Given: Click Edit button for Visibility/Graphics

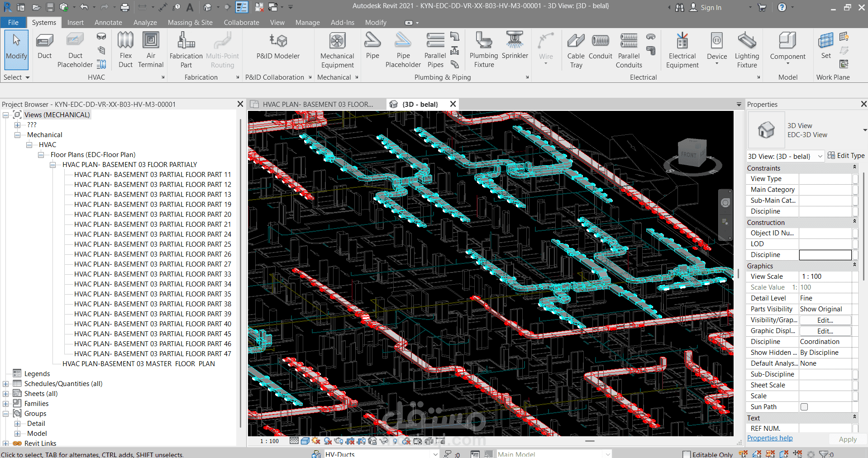Looking at the screenshot, I should [825, 320].
